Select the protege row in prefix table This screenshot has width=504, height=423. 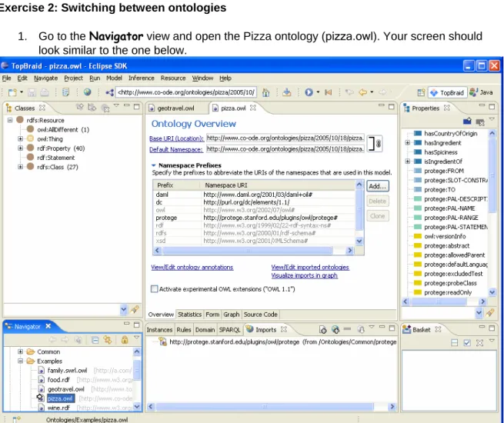(x=255, y=218)
